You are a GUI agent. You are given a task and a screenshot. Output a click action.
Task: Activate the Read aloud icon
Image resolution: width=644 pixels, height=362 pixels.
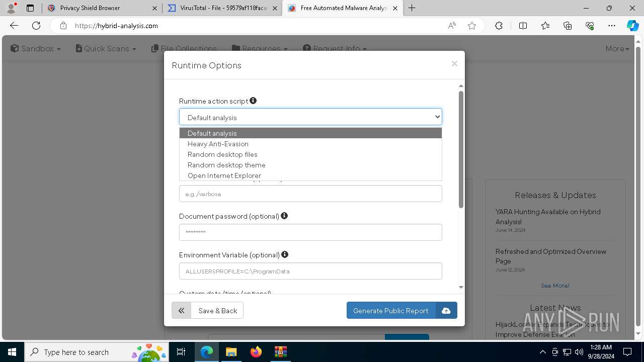pos(452,26)
